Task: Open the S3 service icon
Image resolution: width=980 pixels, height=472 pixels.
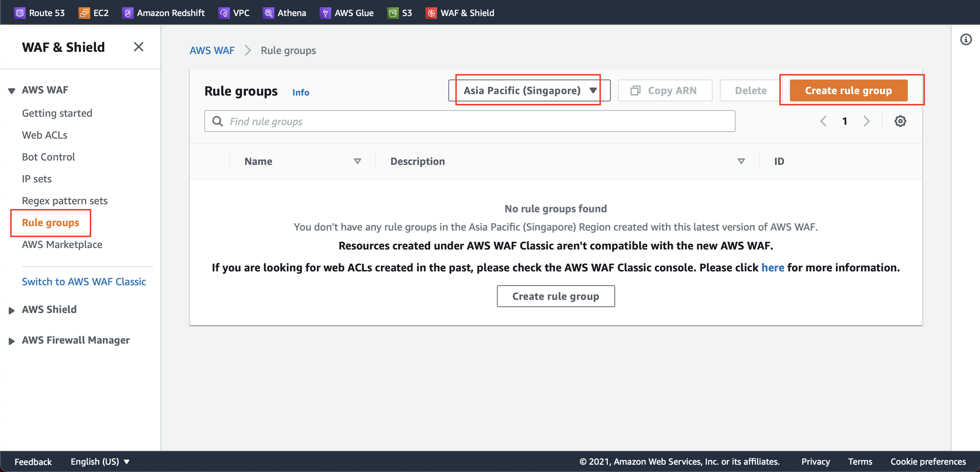Action: 393,13
